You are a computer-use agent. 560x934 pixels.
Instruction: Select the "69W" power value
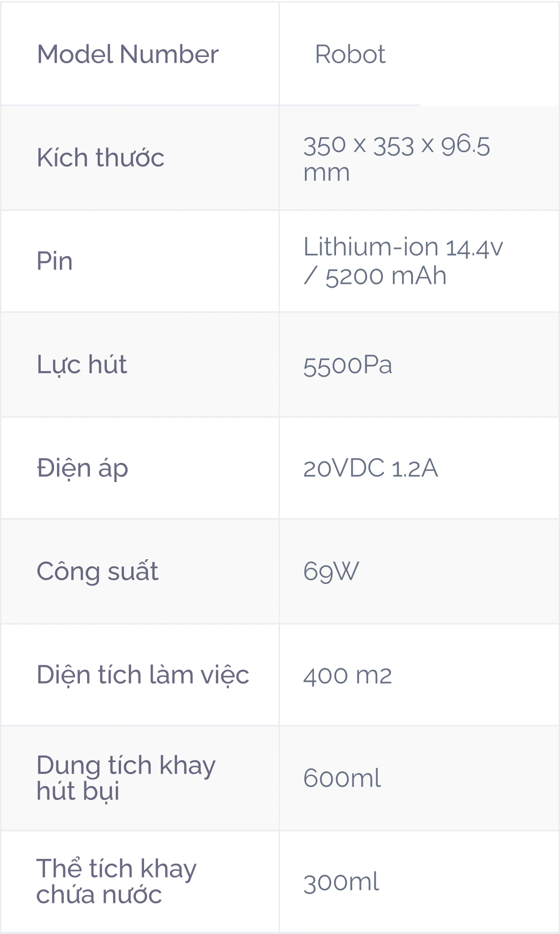(331, 572)
